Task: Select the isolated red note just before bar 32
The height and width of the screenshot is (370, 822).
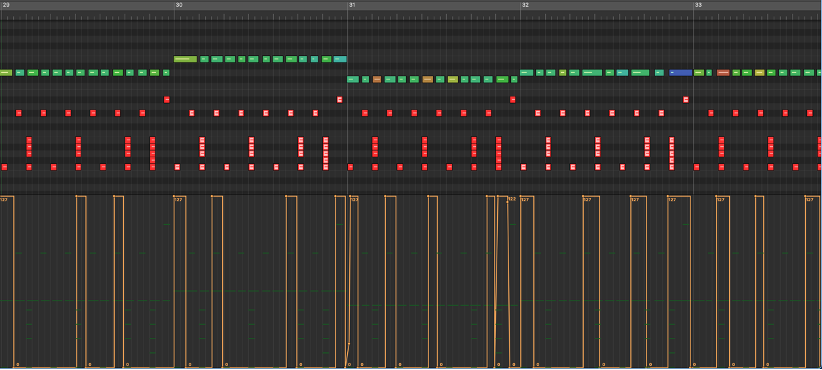Action: pos(513,100)
